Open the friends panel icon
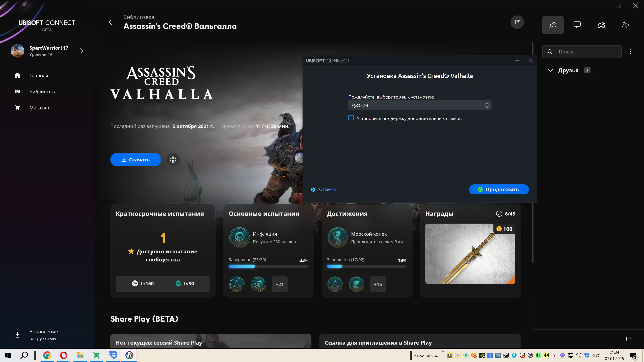This screenshot has height=362, width=644. coord(553,25)
